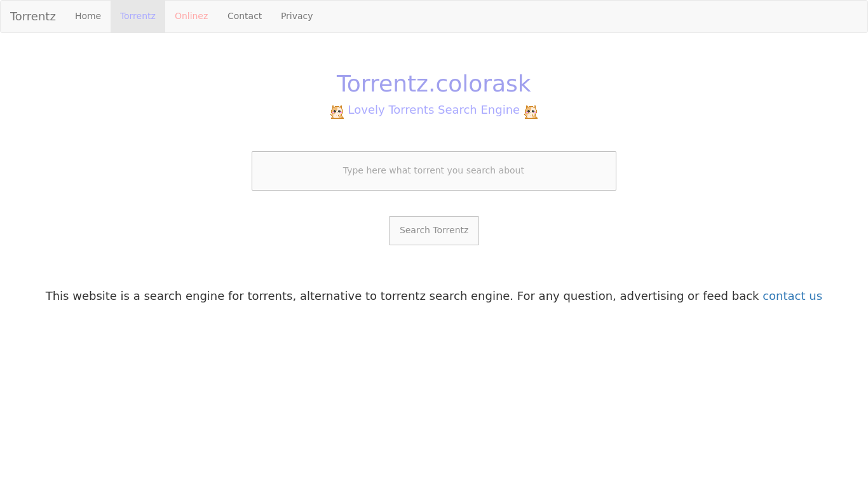Go to the Onlinez page

pos(191,16)
